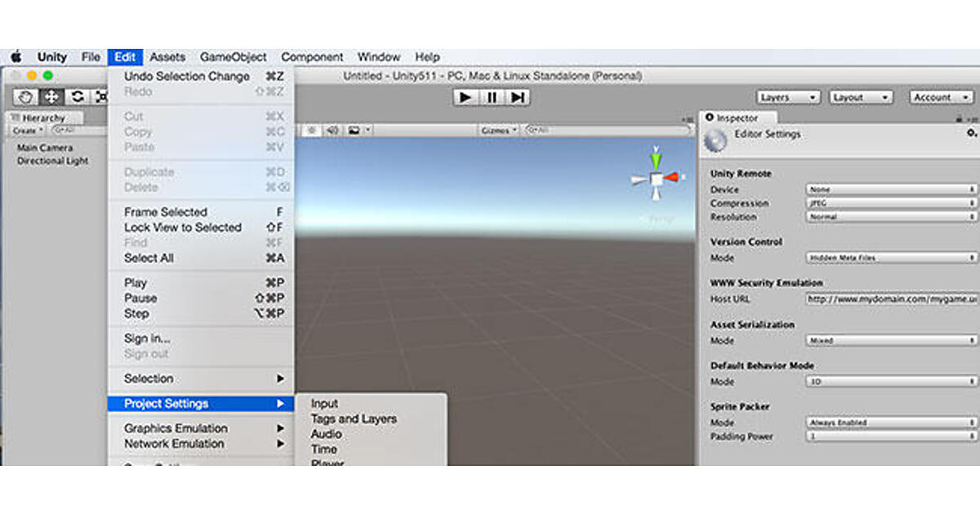Click the Step forward button
Screen dimensions: 980x514
[518, 97]
